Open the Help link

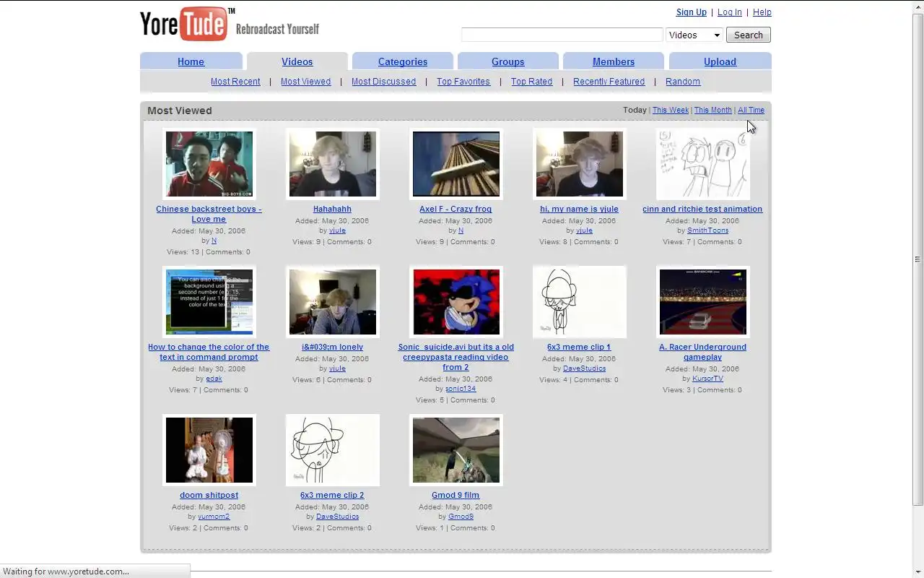click(762, 12)
